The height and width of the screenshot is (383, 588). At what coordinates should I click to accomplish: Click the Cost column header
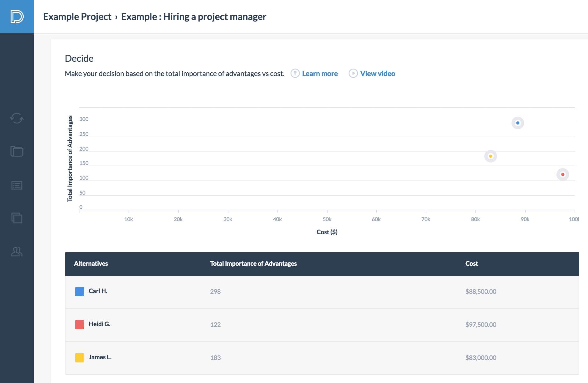(472, 264)
